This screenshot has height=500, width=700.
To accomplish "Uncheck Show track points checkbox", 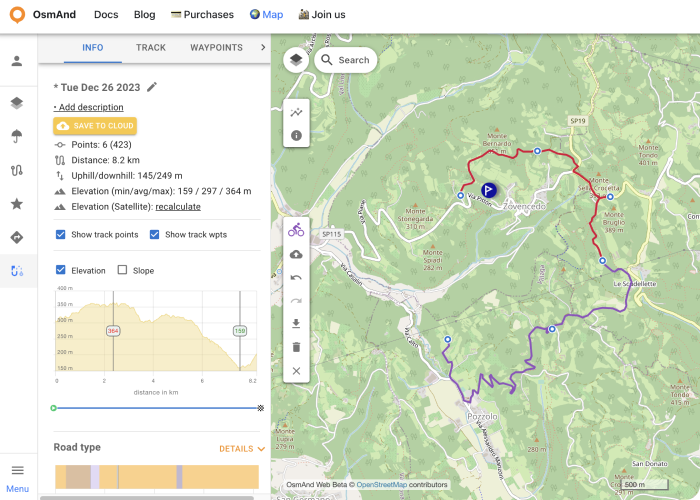I will point(62,235).
